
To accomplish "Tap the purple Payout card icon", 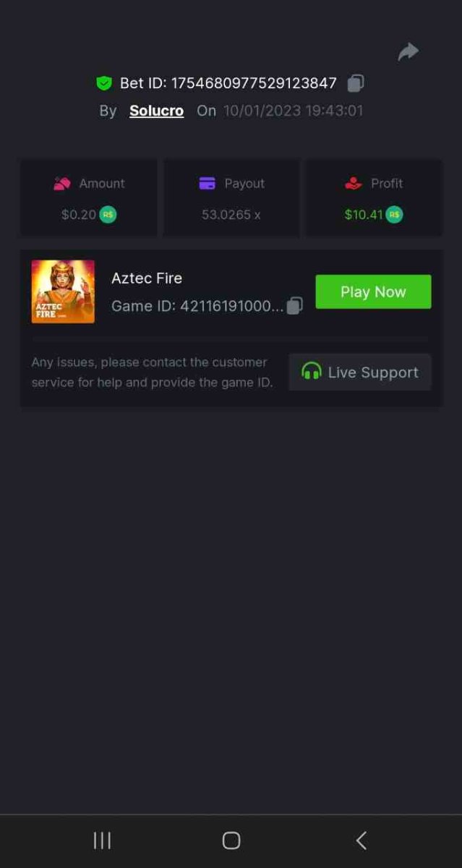I will pos(208,184).
